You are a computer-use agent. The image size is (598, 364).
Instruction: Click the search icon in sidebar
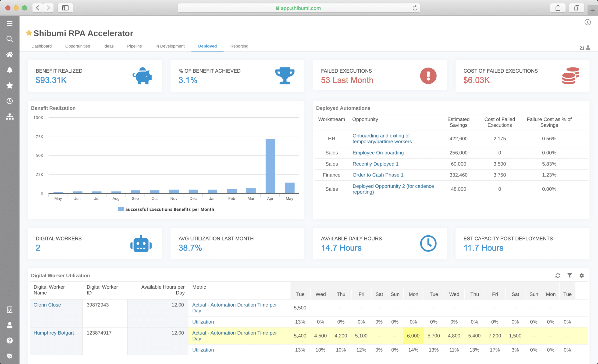pyautogui.click(x=10, y=39)
